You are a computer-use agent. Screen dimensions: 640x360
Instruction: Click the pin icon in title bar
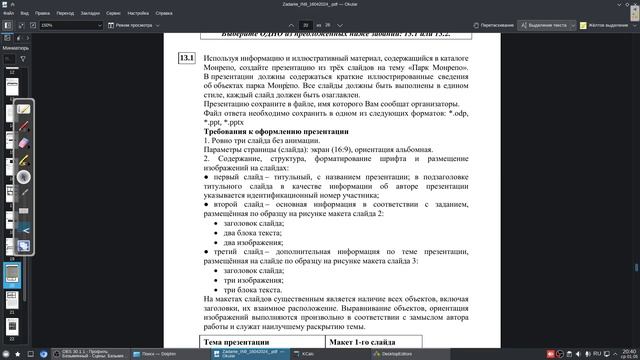tap(13, 4)
